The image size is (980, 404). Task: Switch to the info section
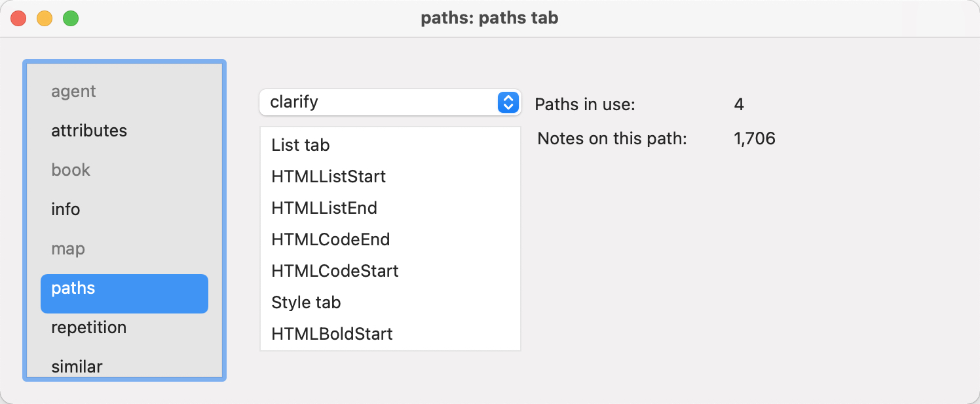66,209
